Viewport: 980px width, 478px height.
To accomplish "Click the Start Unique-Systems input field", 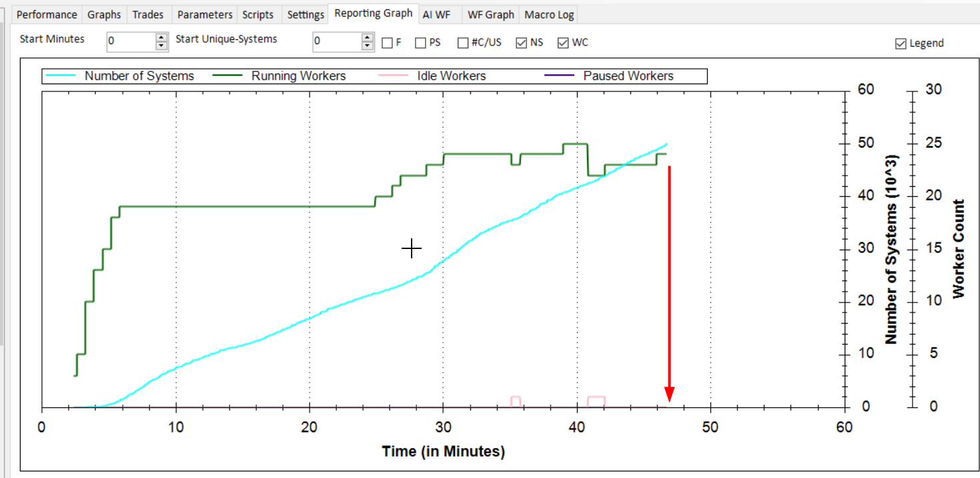I will click(337, 41).
